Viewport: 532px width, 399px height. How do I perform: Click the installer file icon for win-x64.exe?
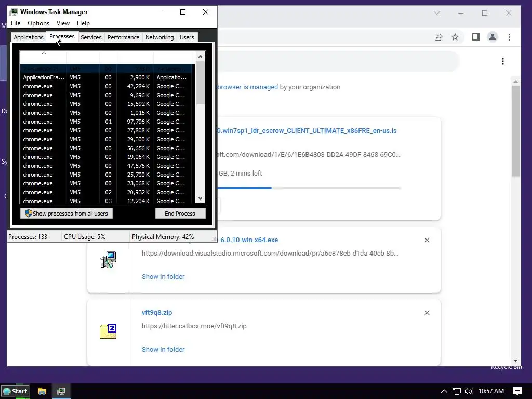tap(108, 260)
